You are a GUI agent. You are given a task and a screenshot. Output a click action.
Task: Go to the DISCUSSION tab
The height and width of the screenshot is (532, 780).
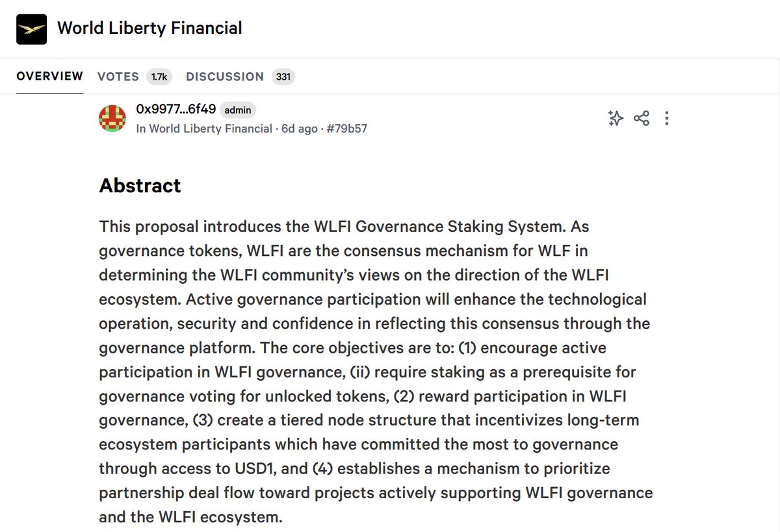pyautogui.click(x=225, y=77)
